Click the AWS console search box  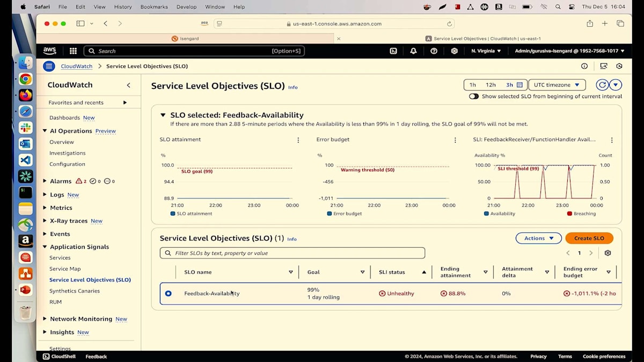tap(194, 51)
